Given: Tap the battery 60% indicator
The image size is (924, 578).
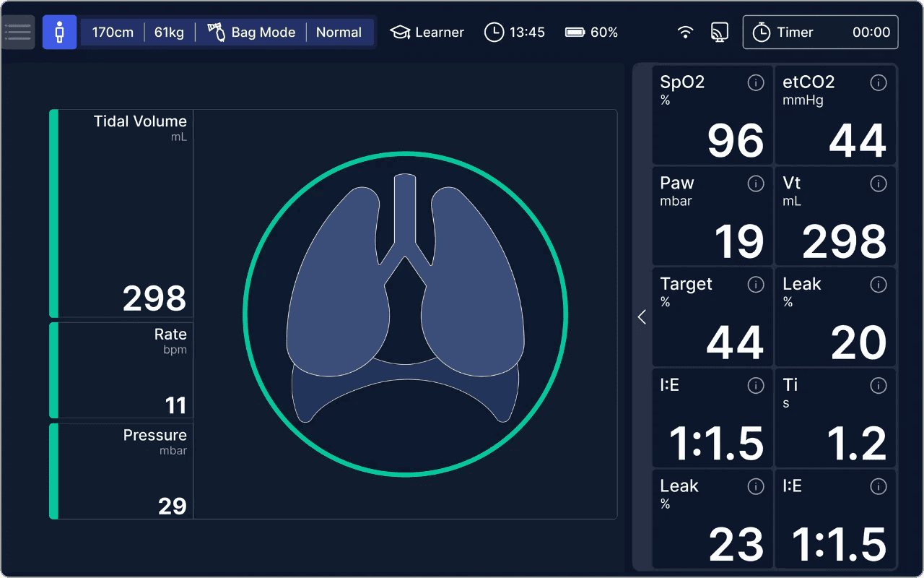Looking at the screenshot, I should 591,33.
